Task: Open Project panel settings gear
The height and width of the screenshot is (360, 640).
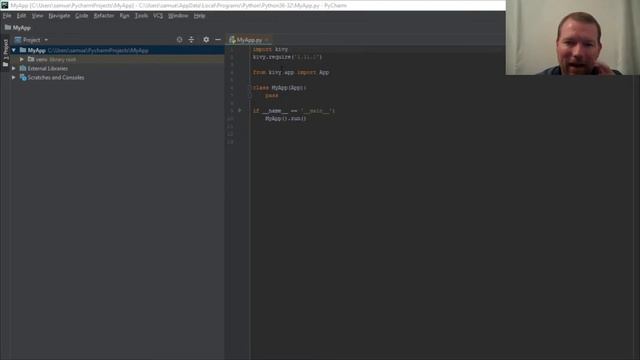Action: click(x=206, y=40)
